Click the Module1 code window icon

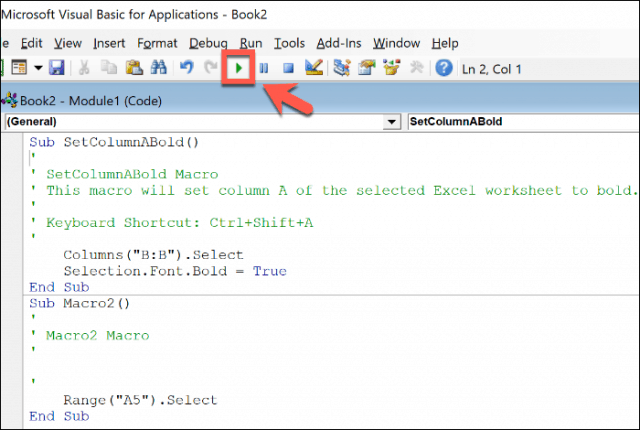click(10, 100)
